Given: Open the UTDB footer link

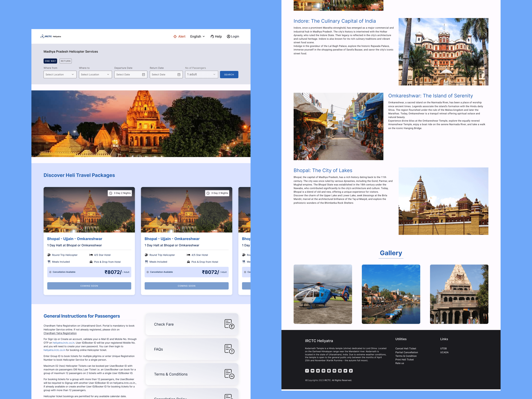Looking at the screenshot, I should click(443, 349).
